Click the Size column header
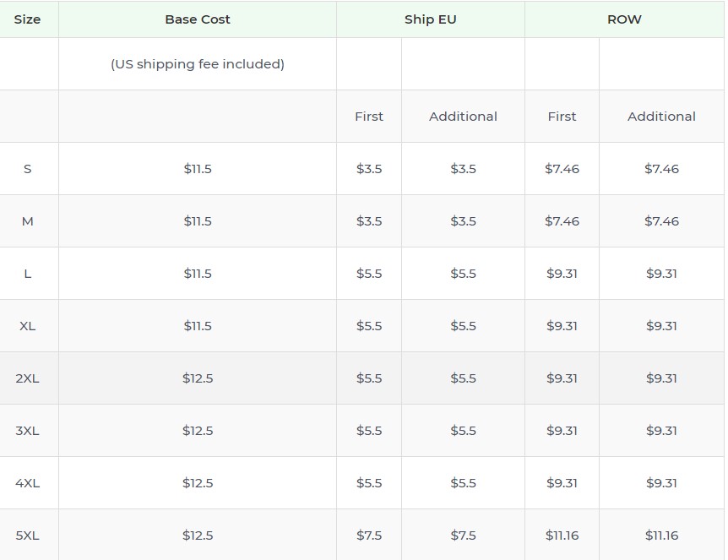This screenshot has height=560, width=728. [27, 19]
